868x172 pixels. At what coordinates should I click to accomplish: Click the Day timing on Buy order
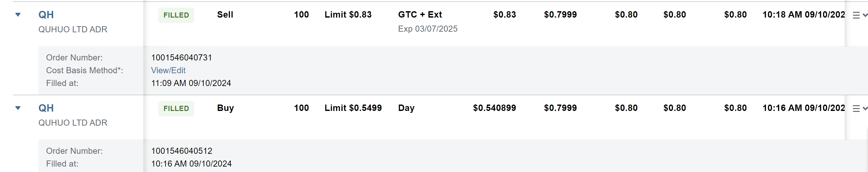coord(406,108)
